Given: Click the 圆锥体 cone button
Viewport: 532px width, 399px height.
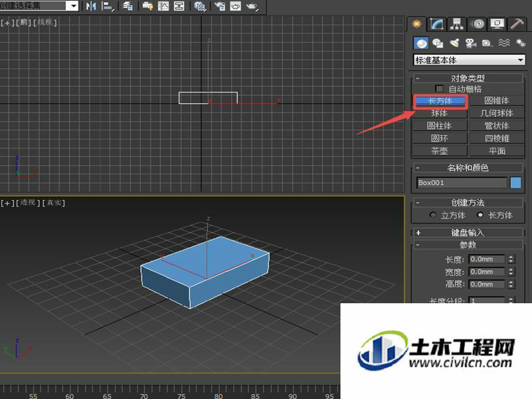Looking at the screenshot, I should (x=496, y=100).
